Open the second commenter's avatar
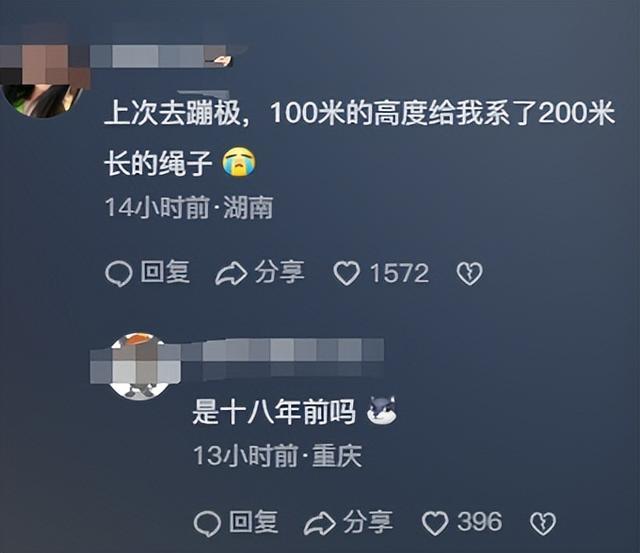640x553 pixels. click(x=138, y=366)
